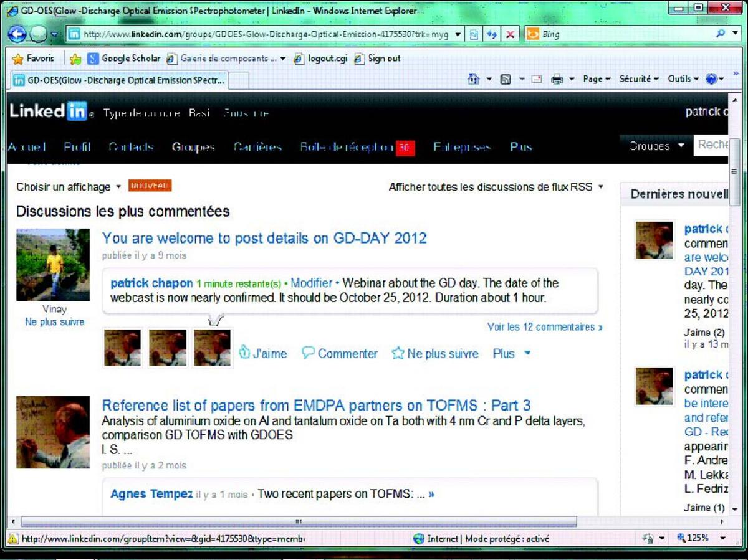Click starred Ne plus suivre in action bar
Image resolution: width=748 pixels, height=560 pixels.
[435, 353]
